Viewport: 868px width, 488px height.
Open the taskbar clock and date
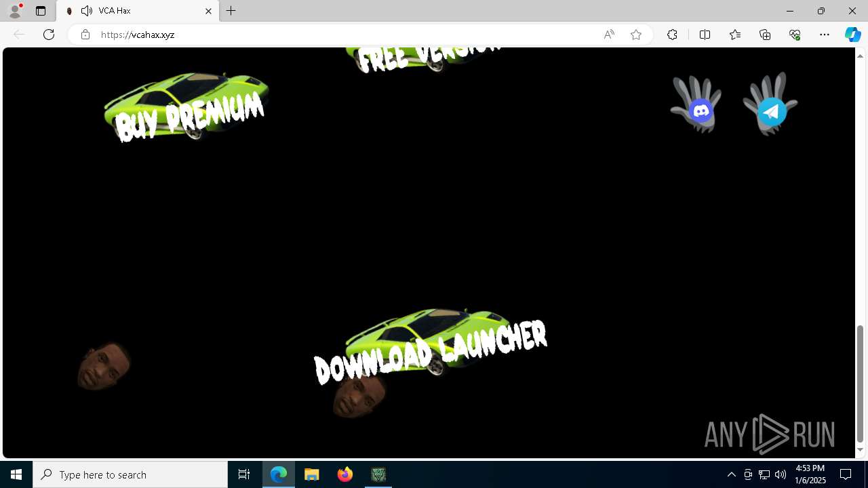810,474
